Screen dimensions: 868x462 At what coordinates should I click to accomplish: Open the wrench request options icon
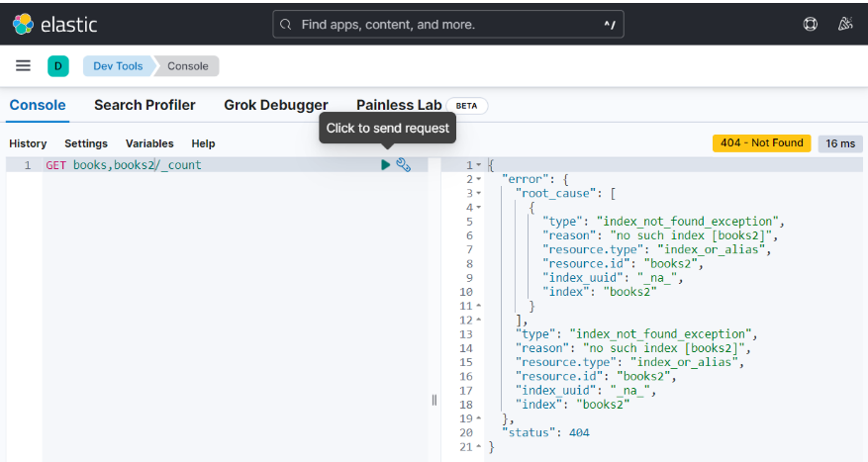[404, 165]
